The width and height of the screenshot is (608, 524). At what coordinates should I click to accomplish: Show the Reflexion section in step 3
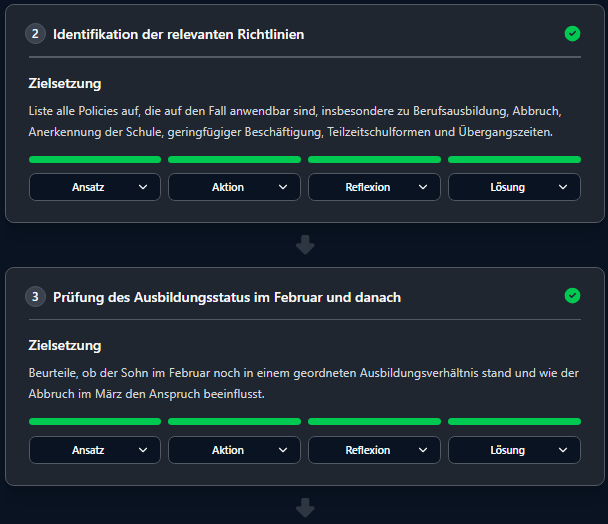pos(374,450)
